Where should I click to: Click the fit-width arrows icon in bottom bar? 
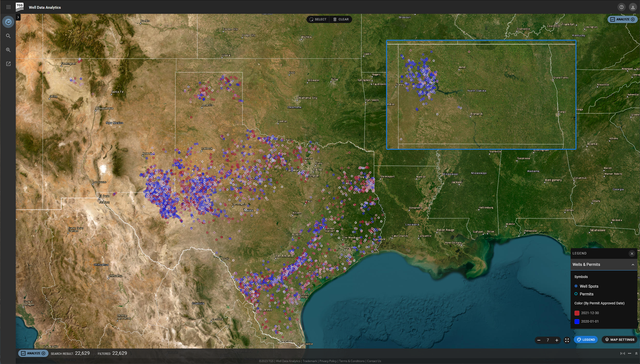pos(623,353)
